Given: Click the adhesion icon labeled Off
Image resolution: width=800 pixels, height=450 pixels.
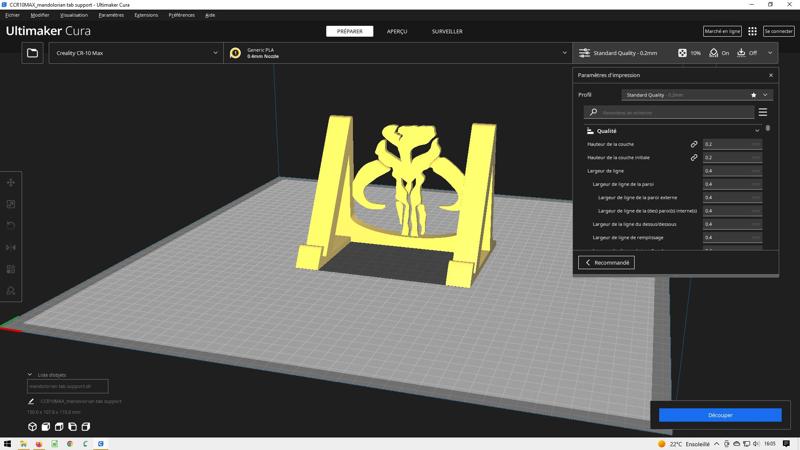Looking at the screenshot, I should coord(741,53).
